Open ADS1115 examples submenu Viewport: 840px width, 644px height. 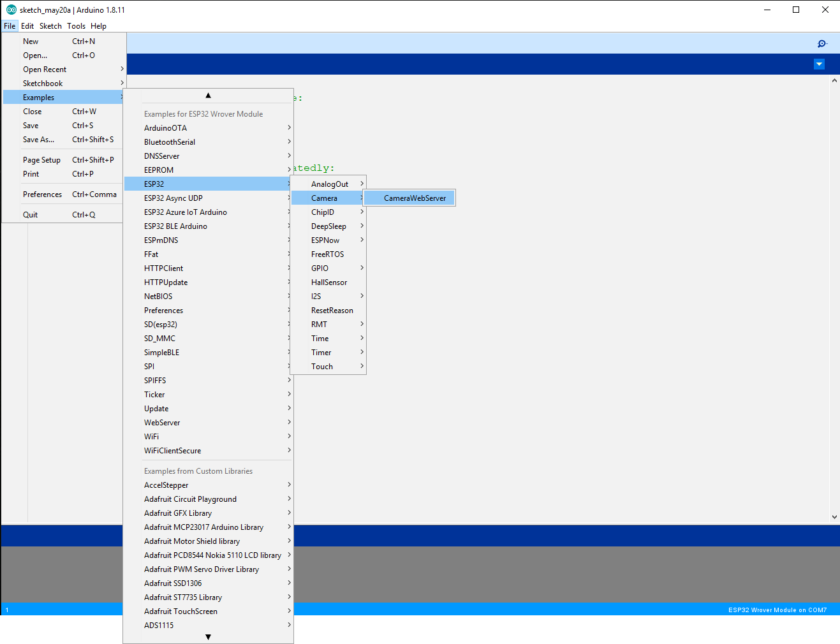click(209, 626)
